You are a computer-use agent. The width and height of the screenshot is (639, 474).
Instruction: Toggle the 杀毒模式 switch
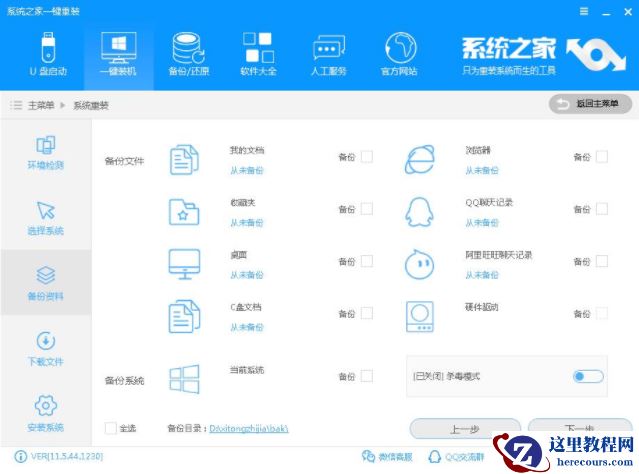pos(588,376)
